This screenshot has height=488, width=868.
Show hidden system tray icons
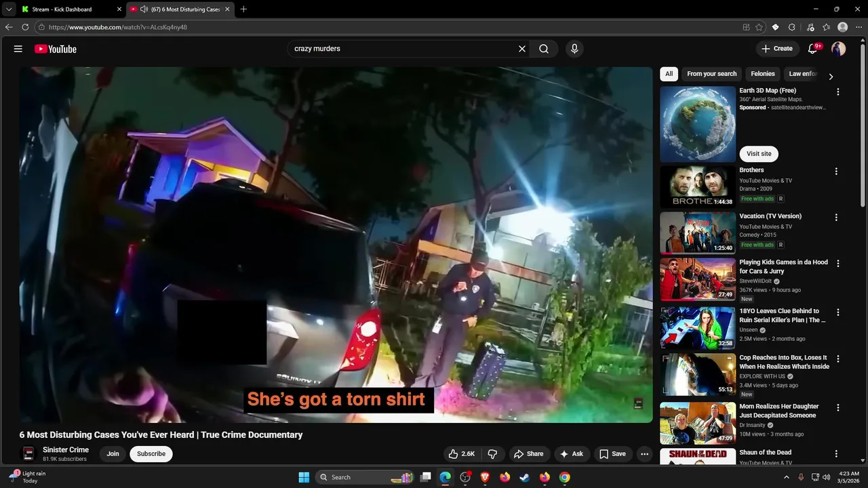(x=787, y=477)
